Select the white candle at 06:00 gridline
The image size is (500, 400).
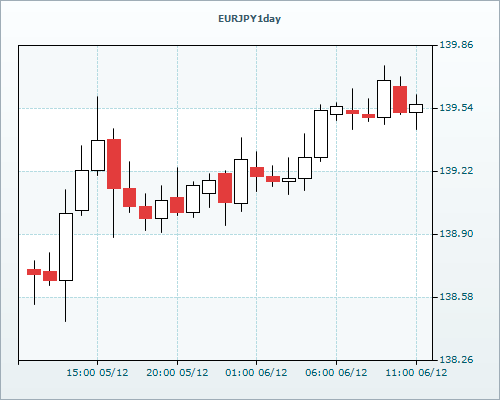336,110
